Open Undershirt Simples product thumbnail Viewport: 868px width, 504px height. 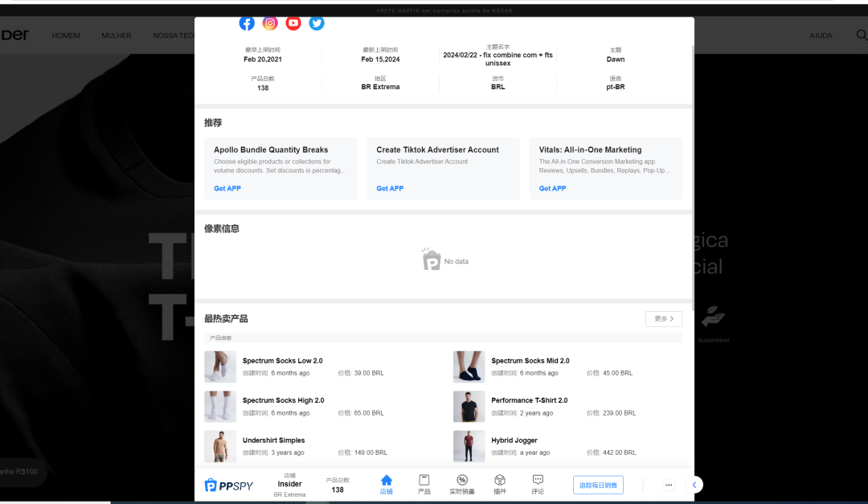pyautogui.click(x=220, y=446)
